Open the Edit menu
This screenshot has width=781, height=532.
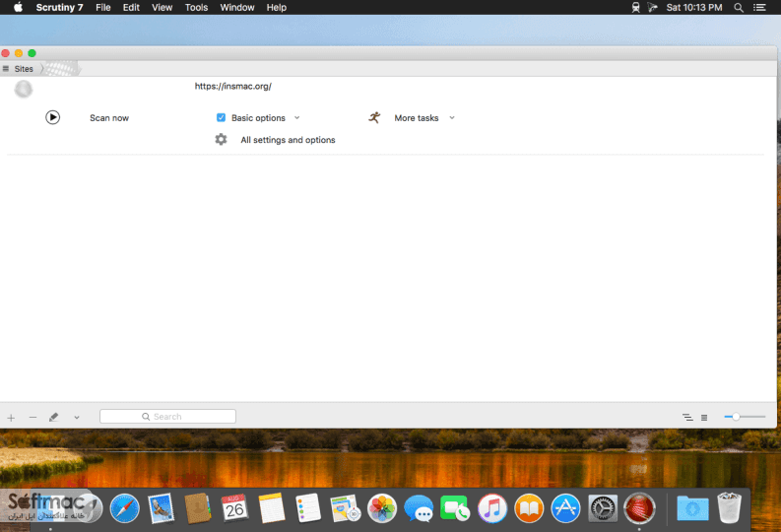(x=131, y=8)
